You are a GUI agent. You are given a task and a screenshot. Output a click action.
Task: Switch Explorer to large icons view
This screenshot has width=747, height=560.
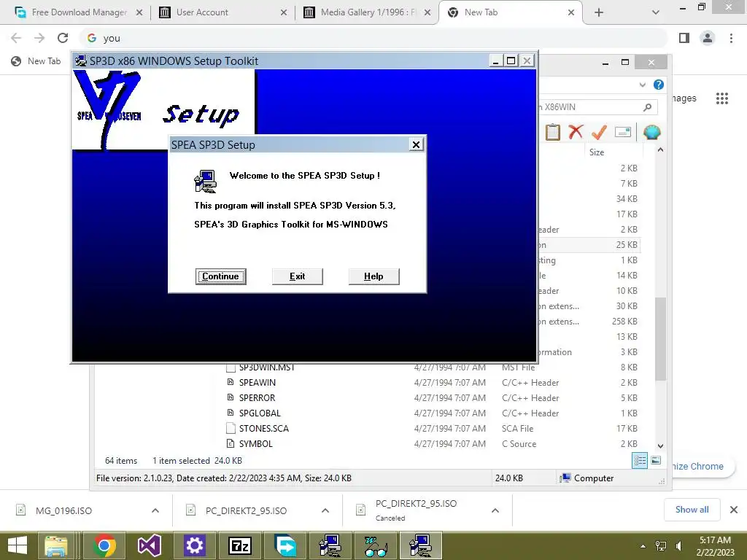[656, 460]
